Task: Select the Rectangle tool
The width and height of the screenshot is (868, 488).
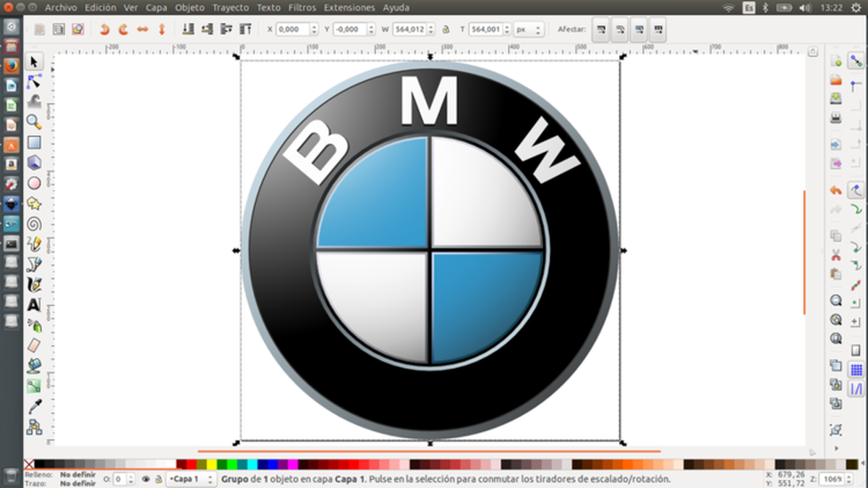Action: tap(34, 143)
